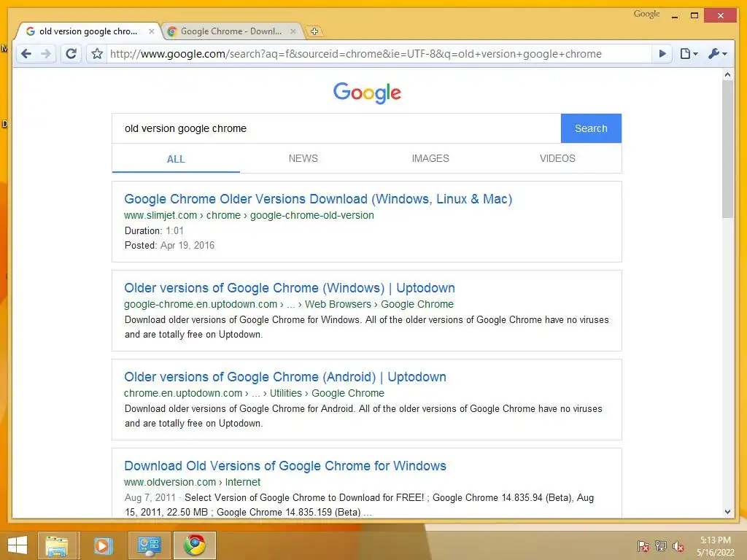Launch the media player taskbar icon
The image size is (747, 560).
pyautogui.click(x=102, y=545)
